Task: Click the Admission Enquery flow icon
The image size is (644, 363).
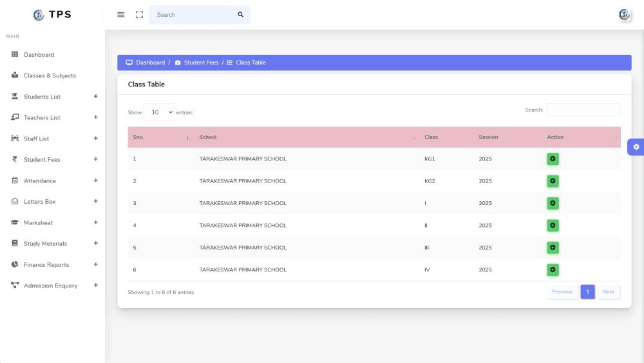Action: tap(15, 285)
